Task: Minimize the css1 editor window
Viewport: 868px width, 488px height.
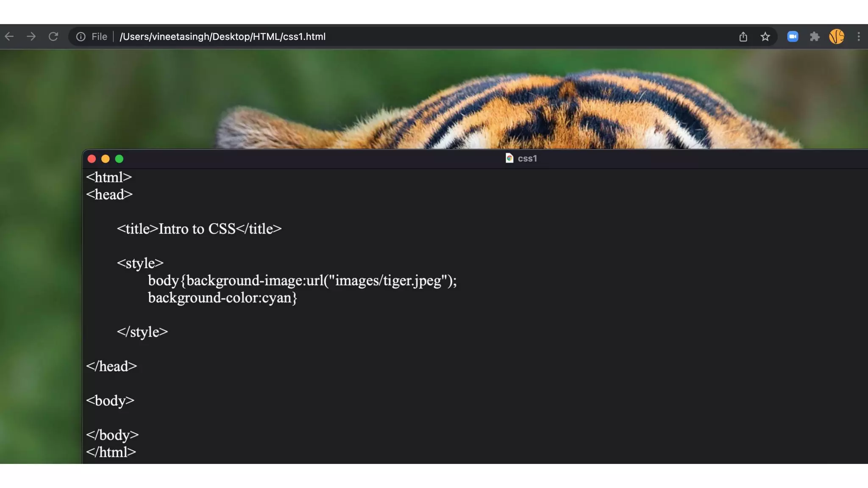Action: pyautogui.click(x=106, y=159)
